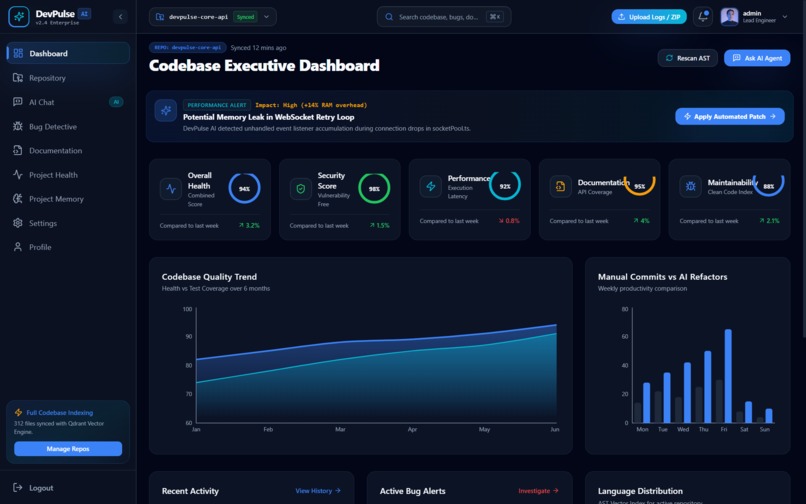Image resolution: width=806 pixels, height=504 pixels.
Task: Open the devpulse-core-api repository dropdown
Action: pyautogui.click(x=212, y=16)
